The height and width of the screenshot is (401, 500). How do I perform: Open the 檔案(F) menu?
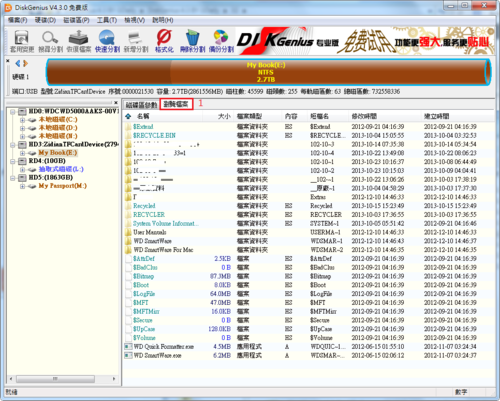point(17,20)
